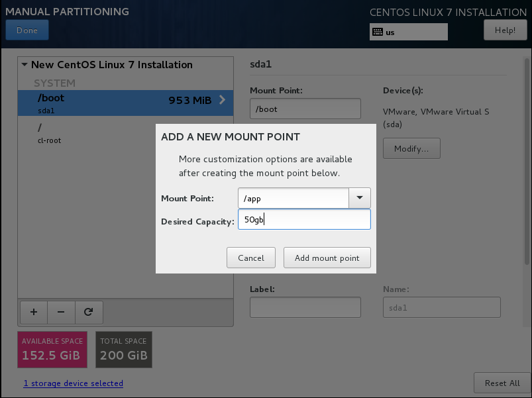Open the Help! button
The image size is (532, 398).
pyautogui.click(x=505, y=30)
